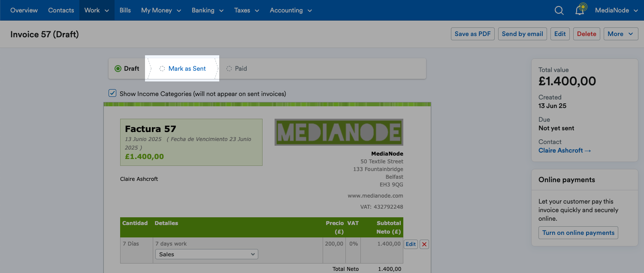Click the Online payments heading

[x=567, y=180]
